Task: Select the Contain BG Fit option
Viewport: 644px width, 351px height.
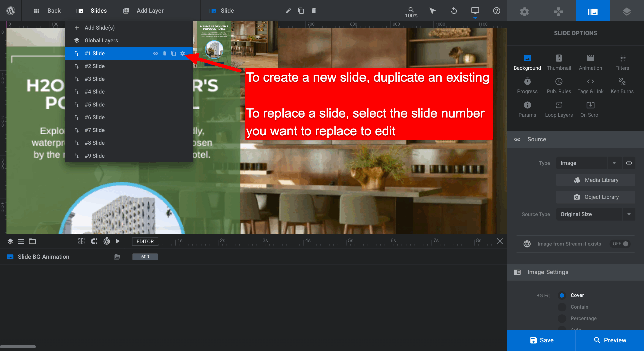Action: (x=562, y=307)
